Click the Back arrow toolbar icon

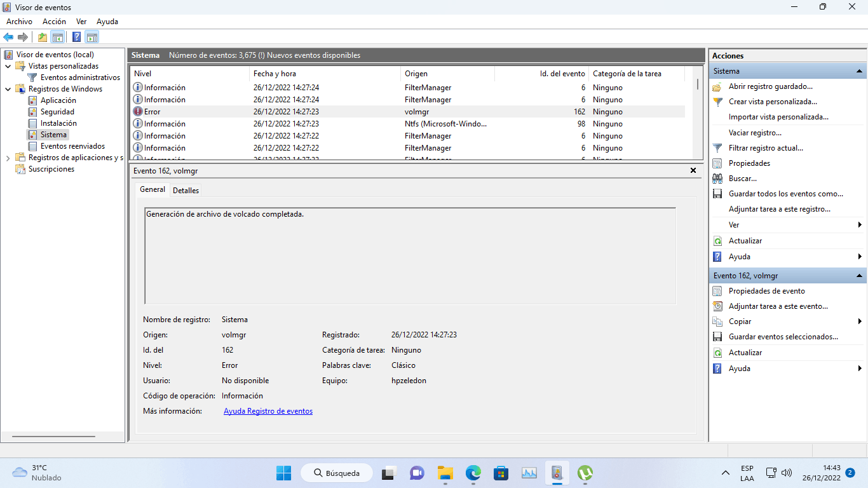[x=8, y=37]
